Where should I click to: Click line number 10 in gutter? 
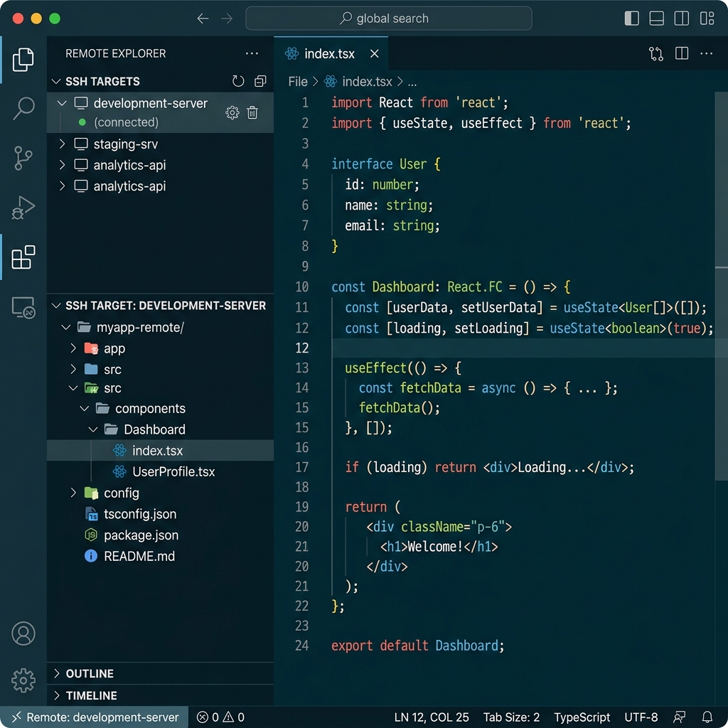coord(301,287)
